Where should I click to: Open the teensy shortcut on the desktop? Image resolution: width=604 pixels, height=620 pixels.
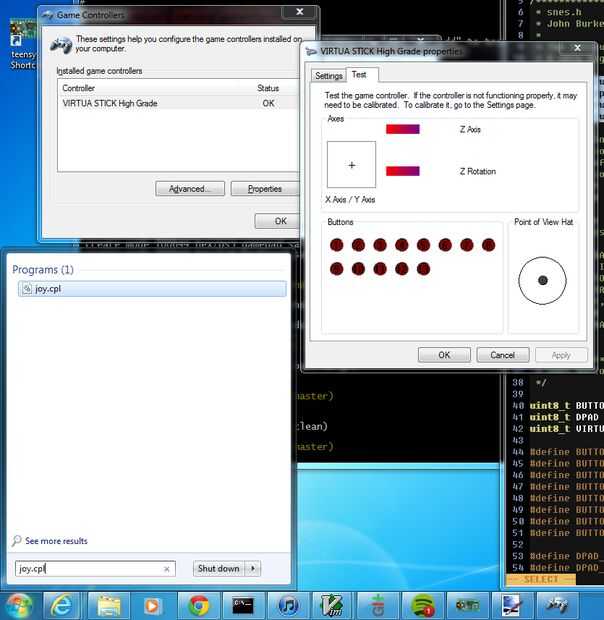point(23,44)
